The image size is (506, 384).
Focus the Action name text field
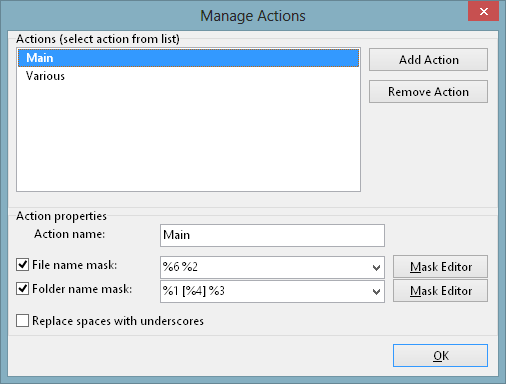(x=272, y=235)
